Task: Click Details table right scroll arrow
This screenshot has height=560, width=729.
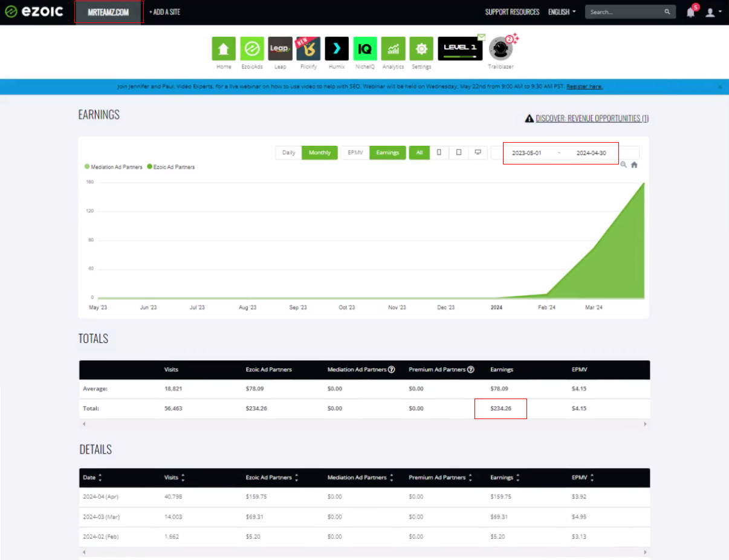Action: coord(645,553)
